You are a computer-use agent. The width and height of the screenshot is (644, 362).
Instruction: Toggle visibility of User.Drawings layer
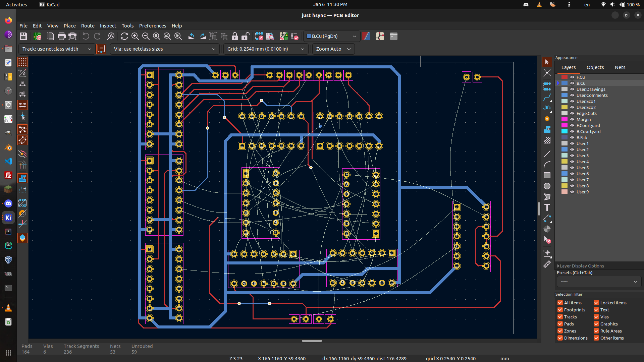tap(572, 89)
